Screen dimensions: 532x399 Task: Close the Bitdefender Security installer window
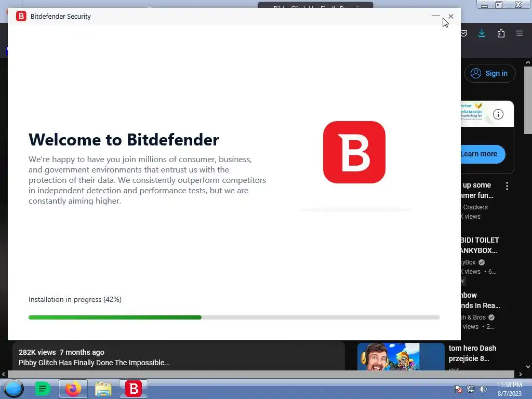[x=451, y=16]
